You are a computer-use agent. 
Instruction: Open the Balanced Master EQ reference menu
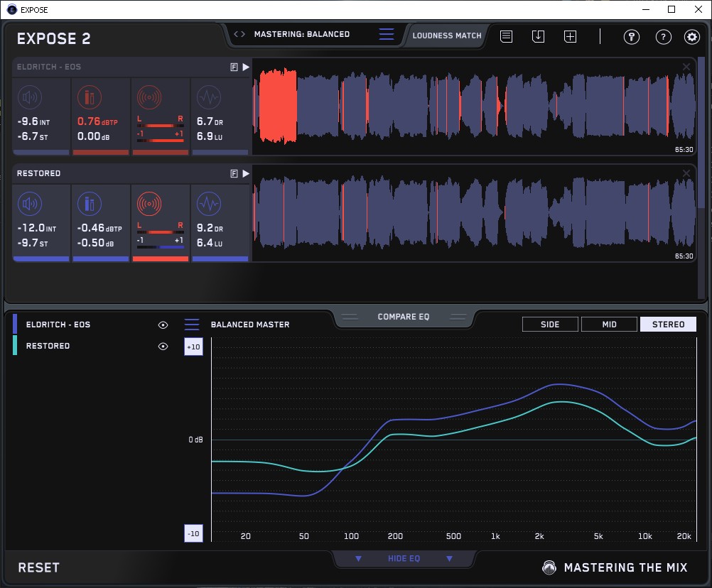pos(192,325)
